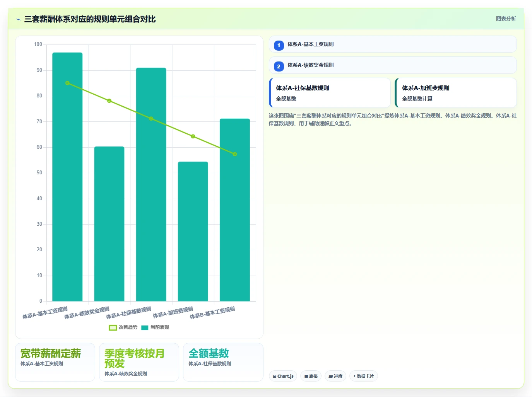Click the teal 当前表现 legend swatch
Viewport: 532px width, 397px height.
pyautogui.click(x=145, y=327)
